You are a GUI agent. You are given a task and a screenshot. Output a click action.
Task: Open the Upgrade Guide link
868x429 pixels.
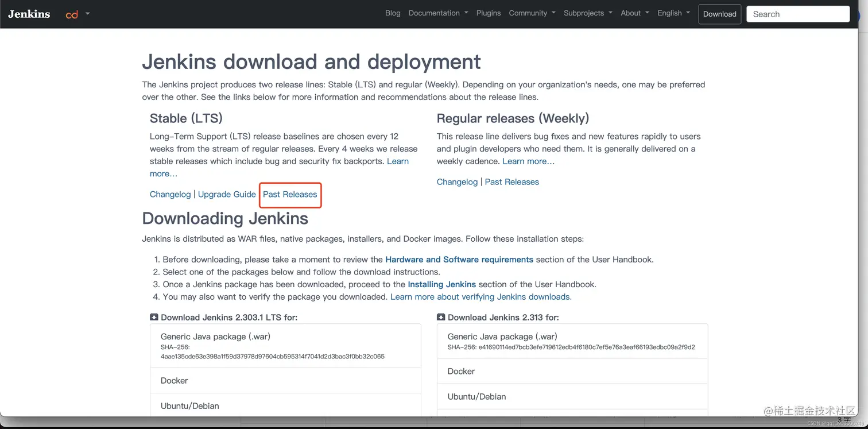pos(227,194)
